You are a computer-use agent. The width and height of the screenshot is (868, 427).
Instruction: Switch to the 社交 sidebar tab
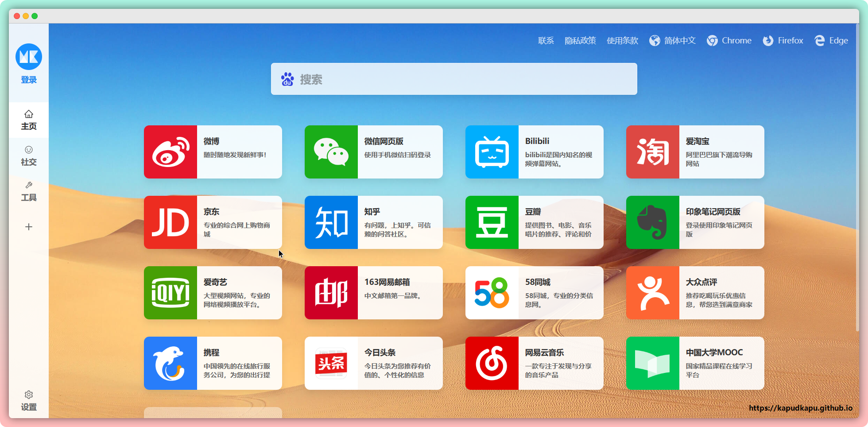point(29,156)
